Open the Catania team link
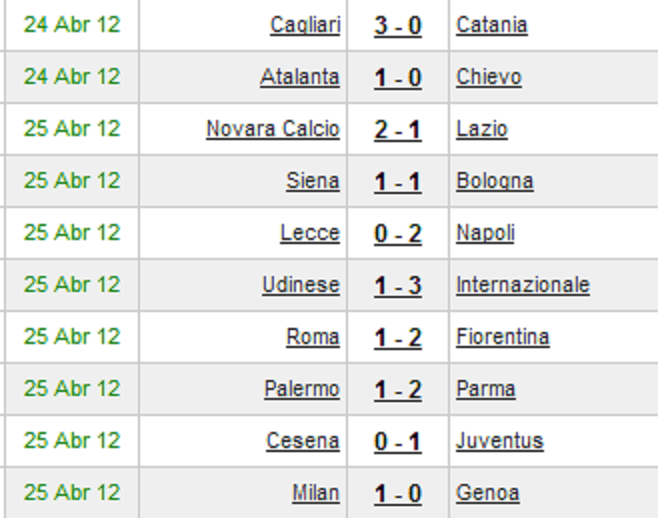658x518 pixels. click(492, 25)
